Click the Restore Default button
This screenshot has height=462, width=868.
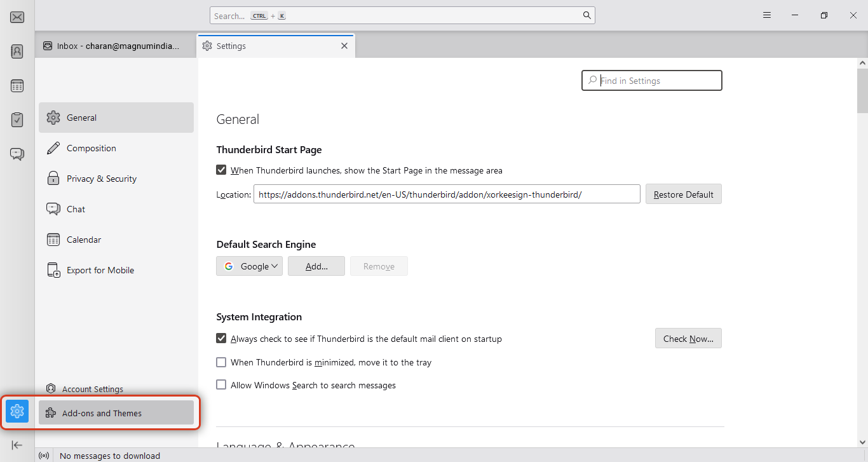[x=684, y=194]
